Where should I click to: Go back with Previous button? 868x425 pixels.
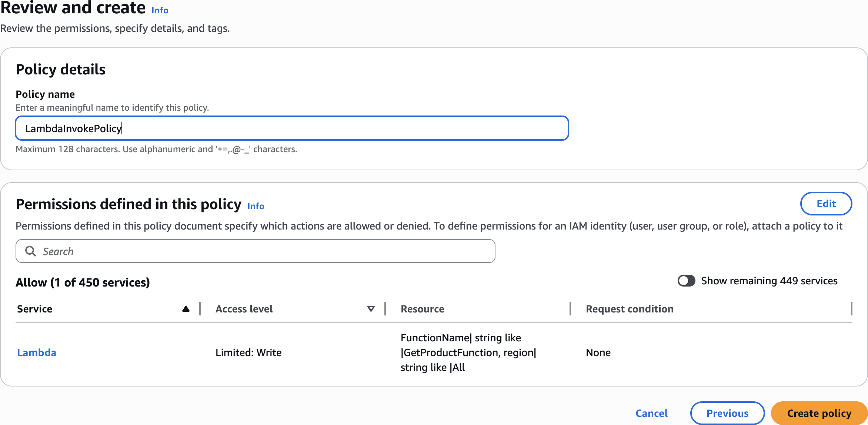click(x=727, y=413)
